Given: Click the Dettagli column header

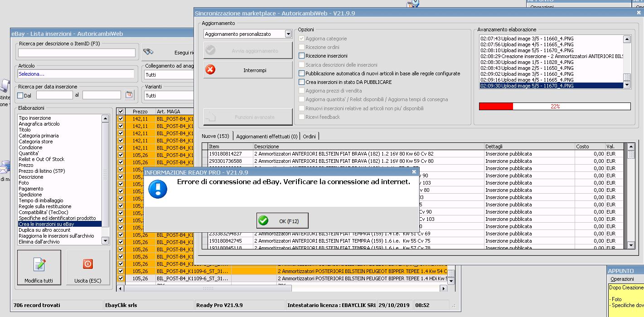Looking at the screenshot, I should click(530, 146).
